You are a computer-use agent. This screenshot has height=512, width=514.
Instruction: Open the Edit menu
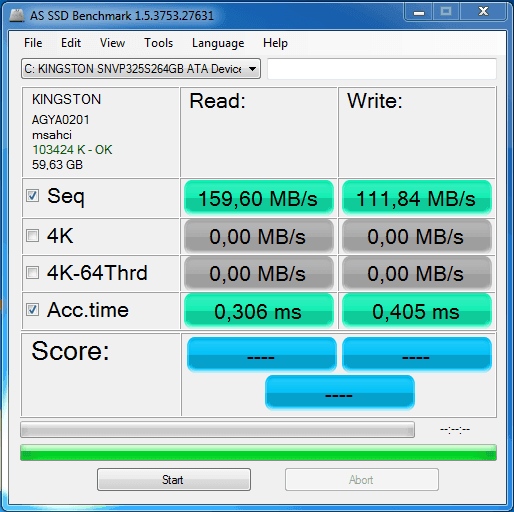[x=71, y=43]
